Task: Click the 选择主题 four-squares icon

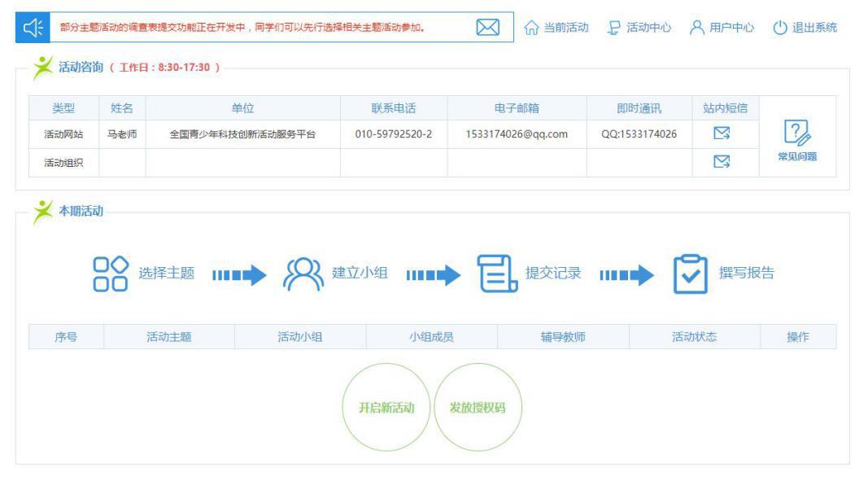Action: tap(111, 274)
